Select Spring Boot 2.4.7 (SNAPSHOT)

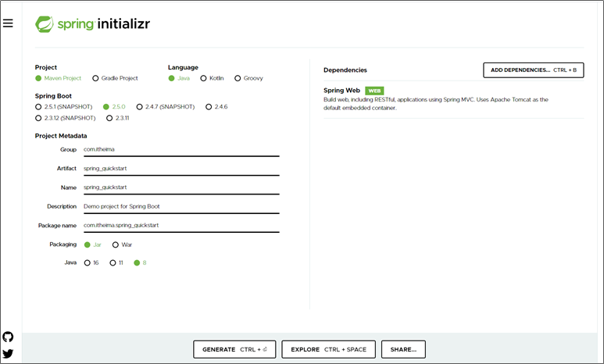(139, 107)
